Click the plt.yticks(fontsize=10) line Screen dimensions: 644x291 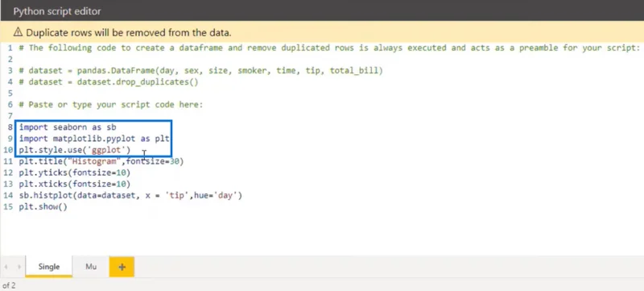(x=74, y=173)
